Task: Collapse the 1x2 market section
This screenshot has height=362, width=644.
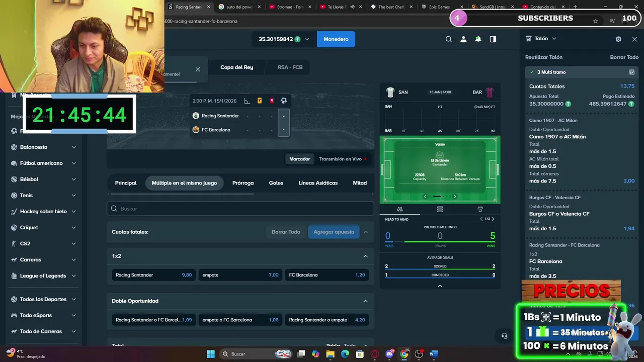Action: click(x=366, y=256)
